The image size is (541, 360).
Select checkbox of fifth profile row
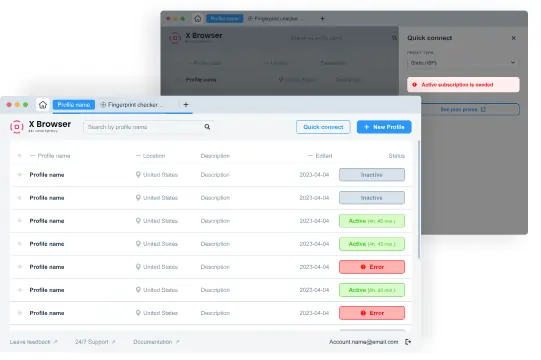(20, 267)
